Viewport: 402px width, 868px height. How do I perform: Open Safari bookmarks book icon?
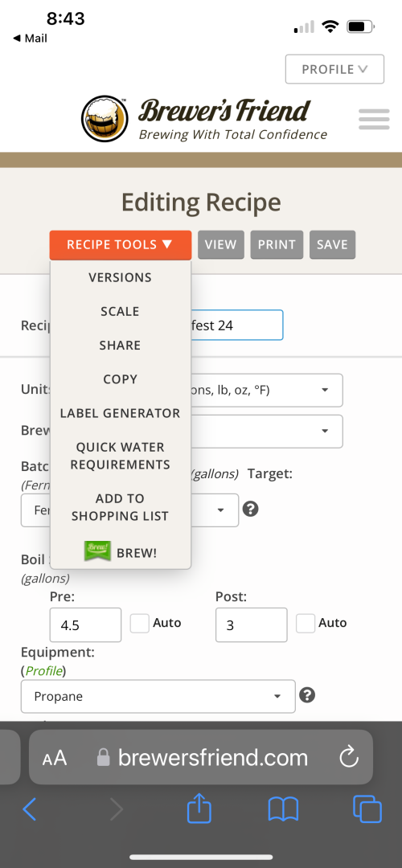click(x=283, y=810)
